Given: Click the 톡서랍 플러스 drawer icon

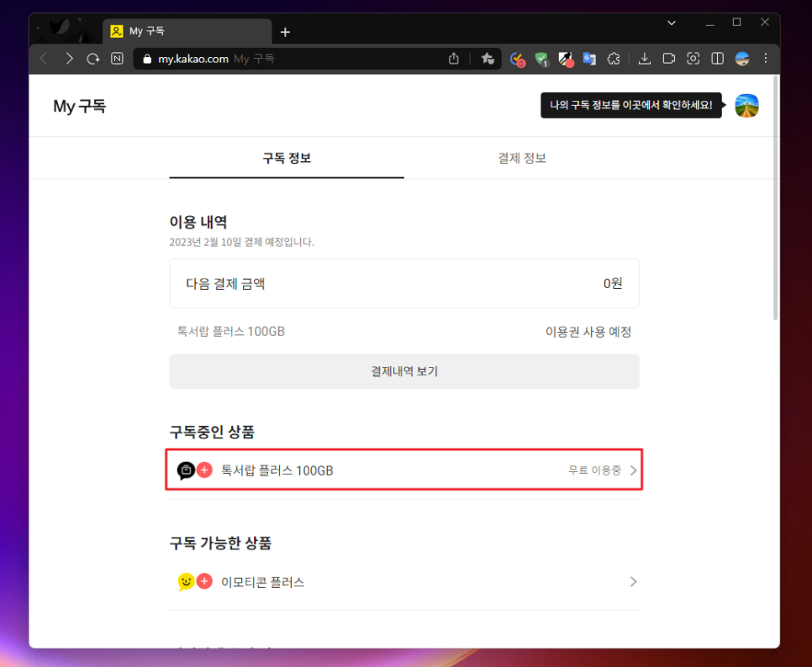Looking at the screenshot, I should pos(186,470).
